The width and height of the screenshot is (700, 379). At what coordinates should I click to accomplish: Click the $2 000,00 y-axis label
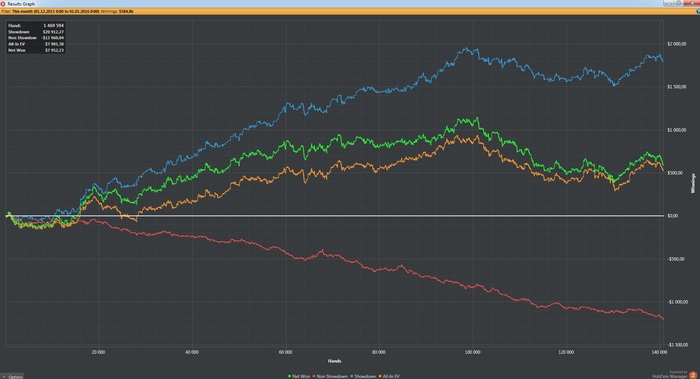[676, 44]
